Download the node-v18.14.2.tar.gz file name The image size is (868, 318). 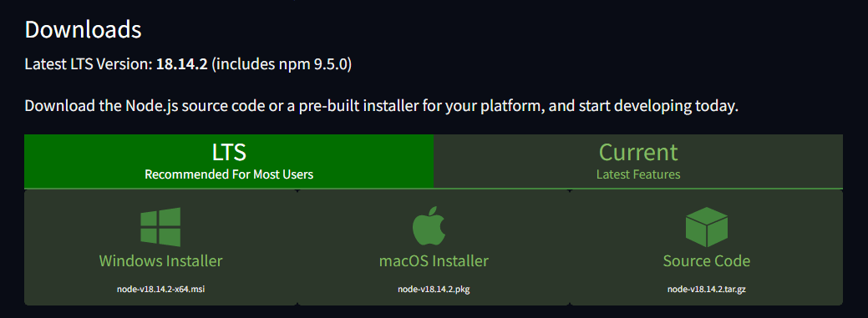point(707,290)
